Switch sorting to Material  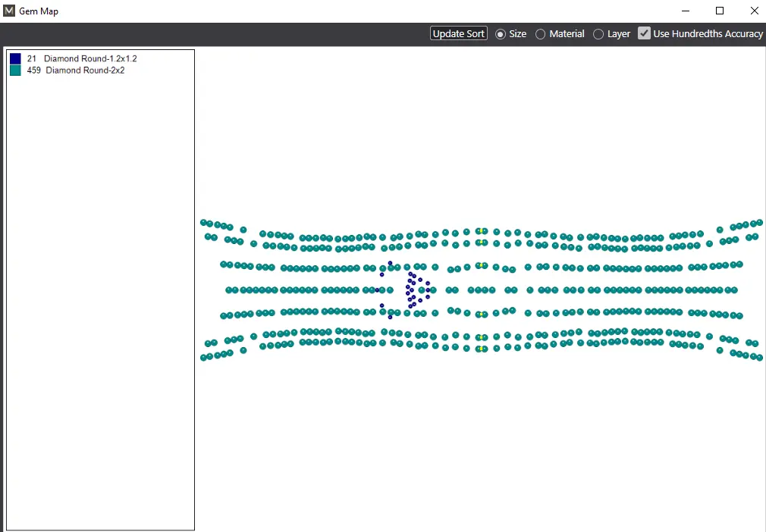point(541,34)
